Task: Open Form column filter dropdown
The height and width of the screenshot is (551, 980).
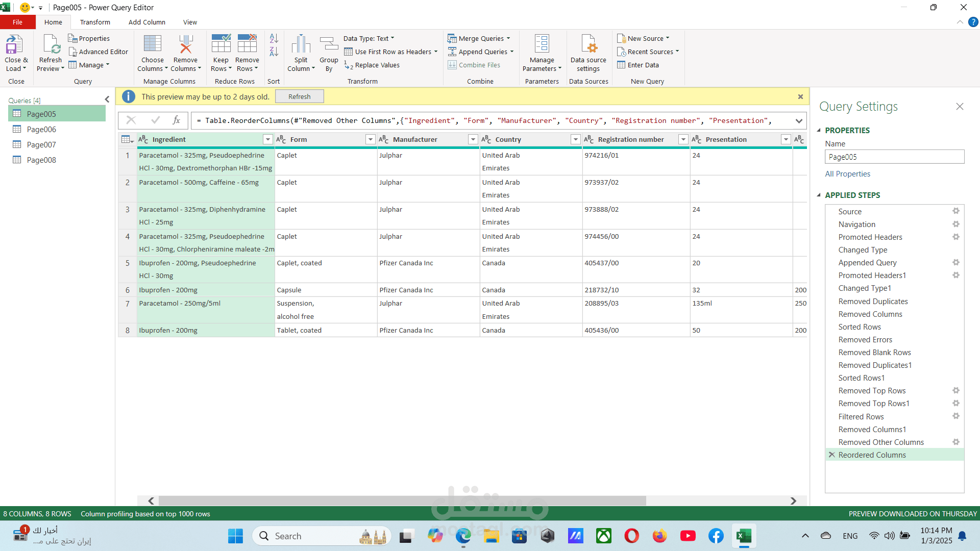Action: pos(371,139)
